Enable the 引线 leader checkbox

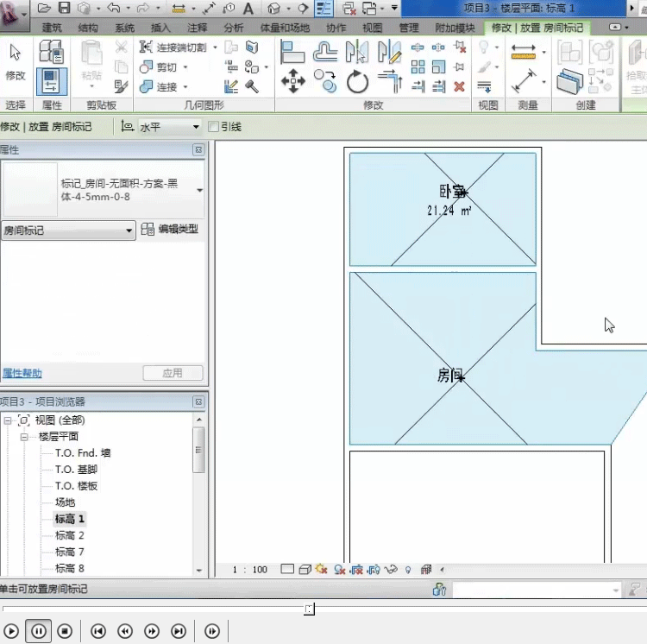213,127
